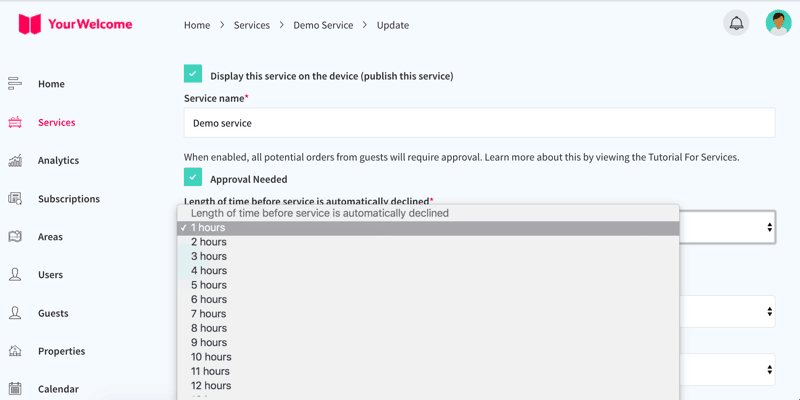Choose 11 hours from the list
800x400 pixels.
click(x=428, y=371)
